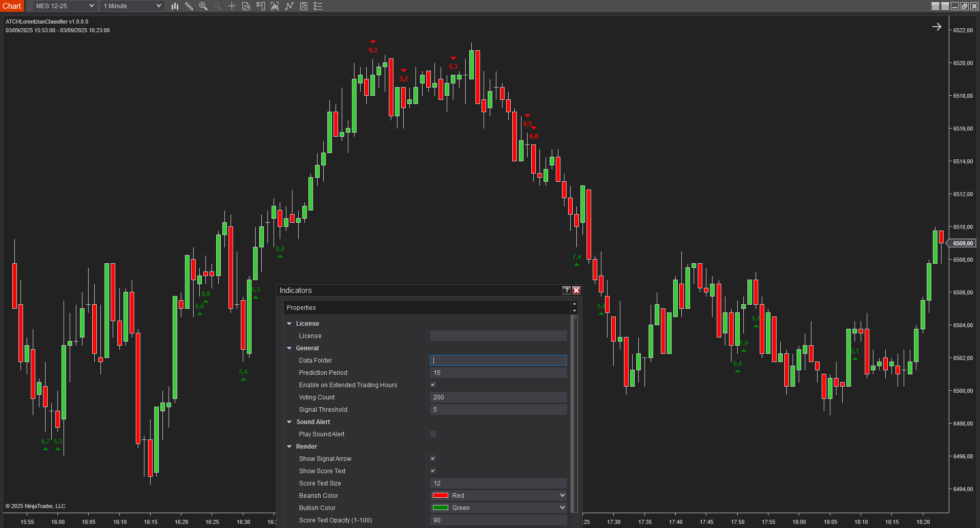The width and height of the screenshot is (980, 528).
Task: Click the Chart tab
Action: click(12, 6)
